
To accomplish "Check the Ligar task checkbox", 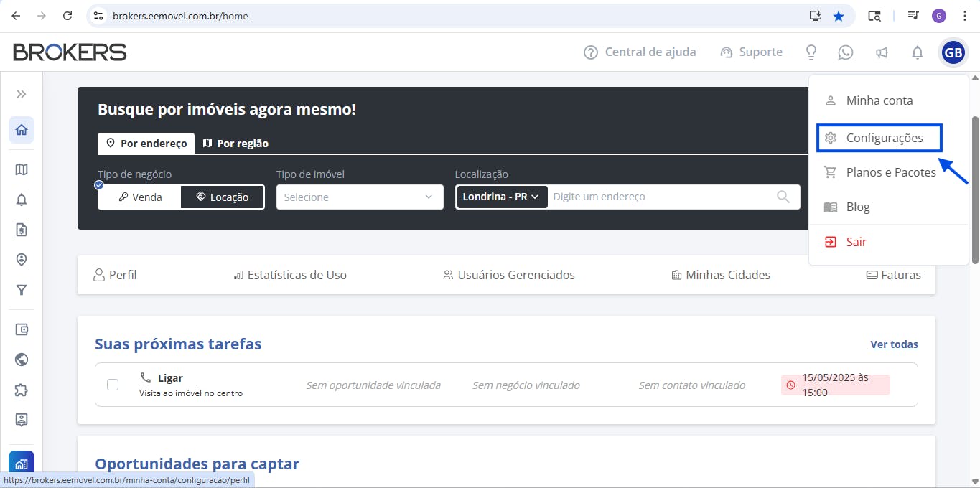I will (x=113, y=385).
